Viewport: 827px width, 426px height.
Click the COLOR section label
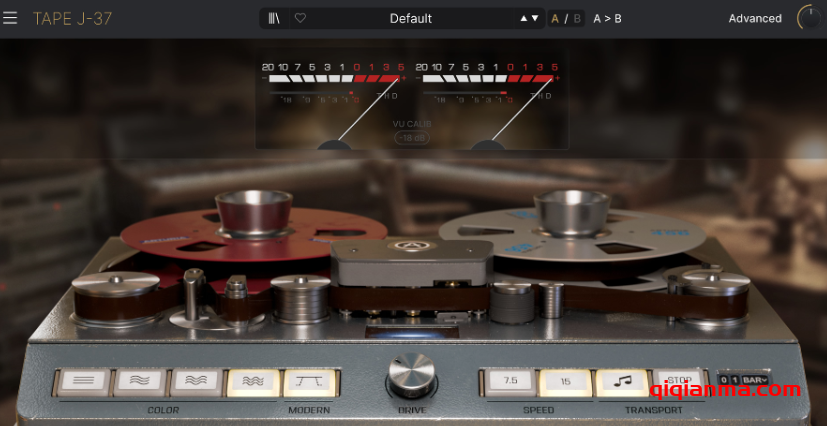(163, 410)
